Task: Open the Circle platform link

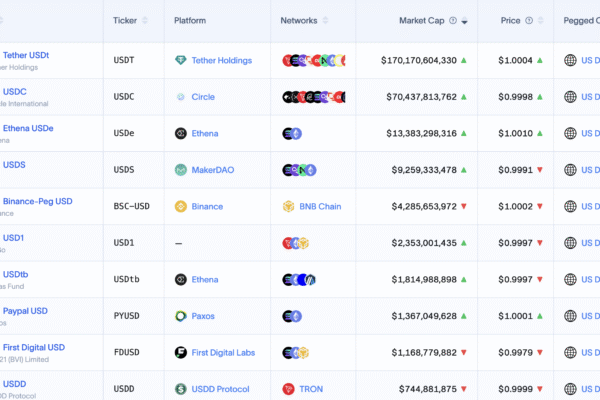Action: tap(203, 97)
